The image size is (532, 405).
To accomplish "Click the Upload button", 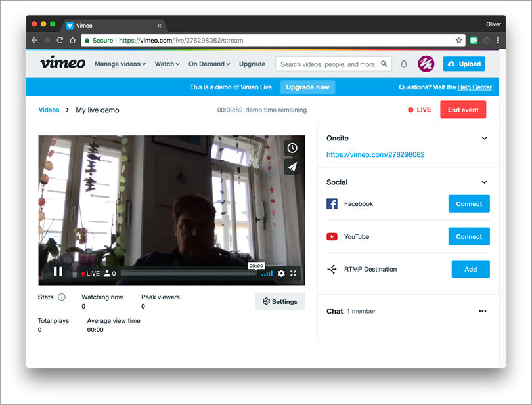I will pos(464,64).
